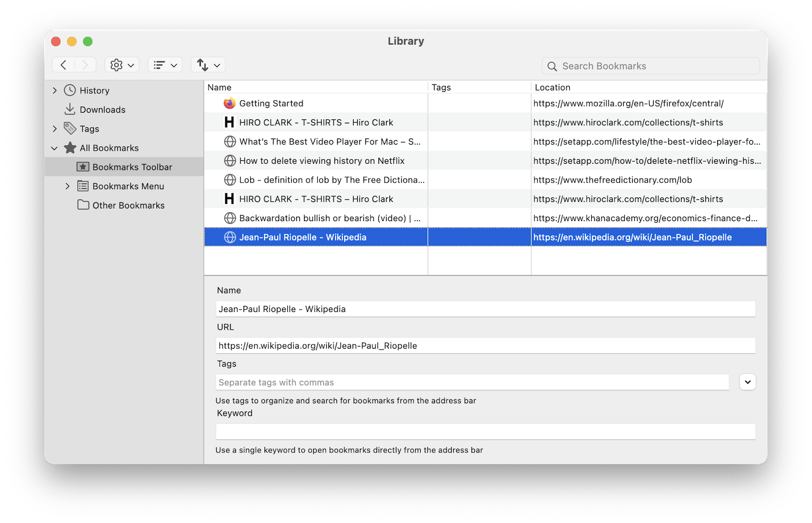Sort bookmarks by the Name column
Viewport: 812px width, 523px height.
(x=219, y=87)
